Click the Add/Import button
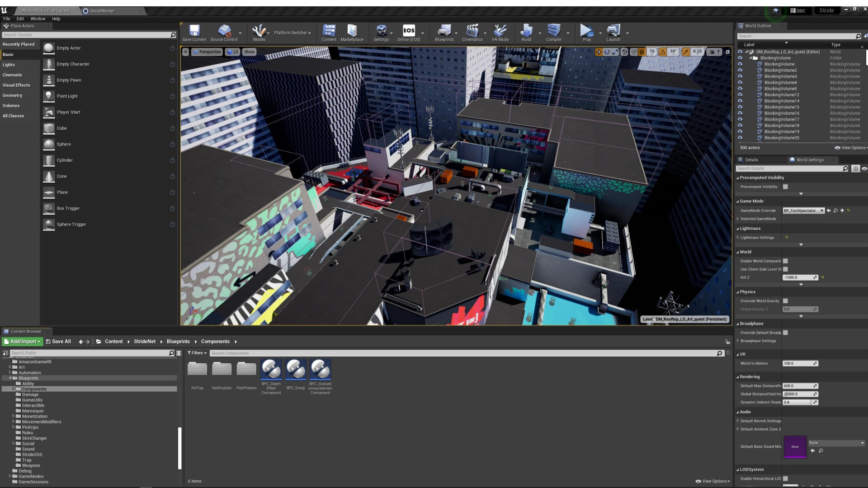Viewport: 868px width, 488px height. (x=23, y=342)
